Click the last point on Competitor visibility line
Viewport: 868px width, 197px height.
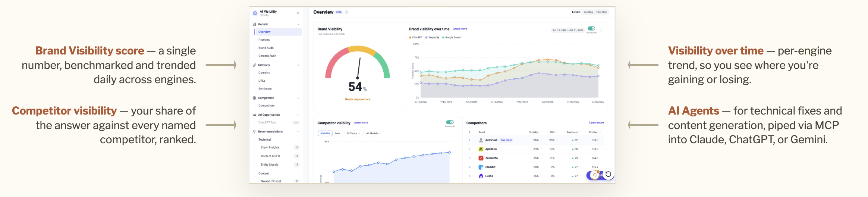[x=450, y=152]
